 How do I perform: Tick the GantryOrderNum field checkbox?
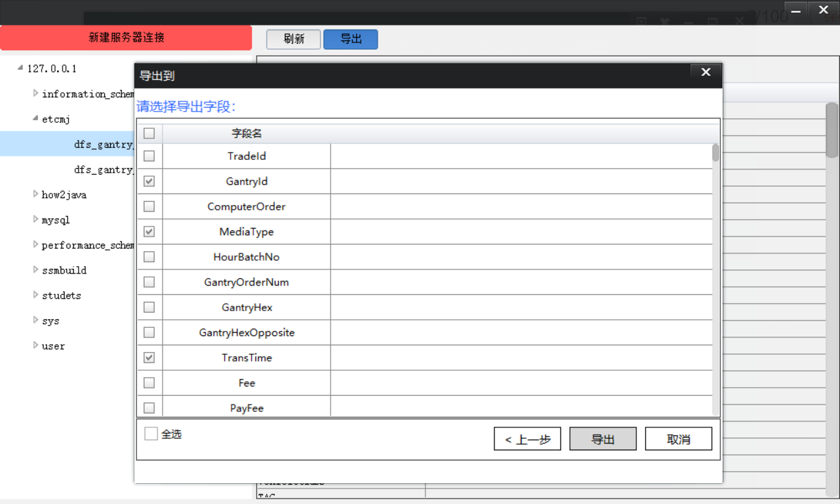pyautogui.click(x=149, y=282)
